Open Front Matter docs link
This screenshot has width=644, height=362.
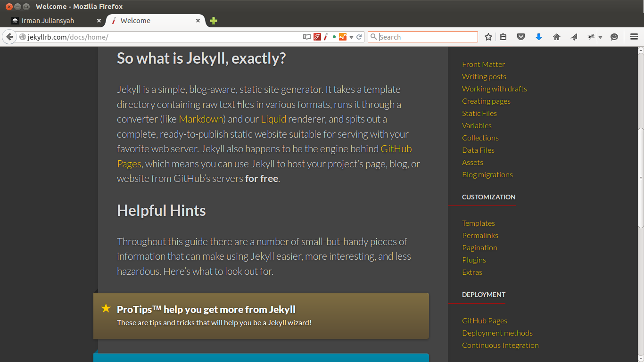tap(483, 64)
